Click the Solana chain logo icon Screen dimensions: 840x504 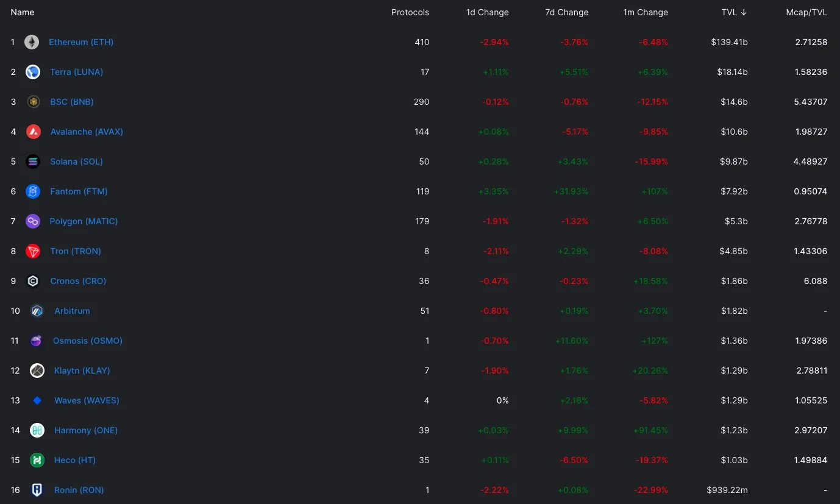[x=33, y=161]
